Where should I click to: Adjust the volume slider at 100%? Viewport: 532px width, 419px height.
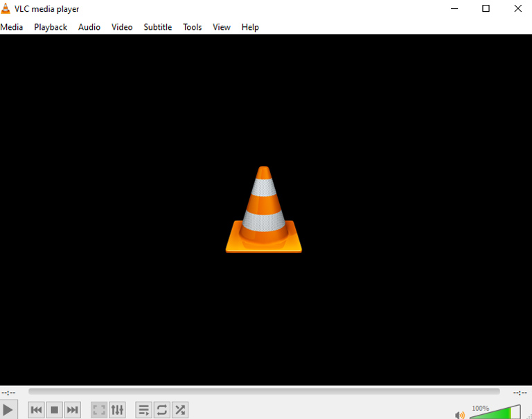[x=496, y=411]
